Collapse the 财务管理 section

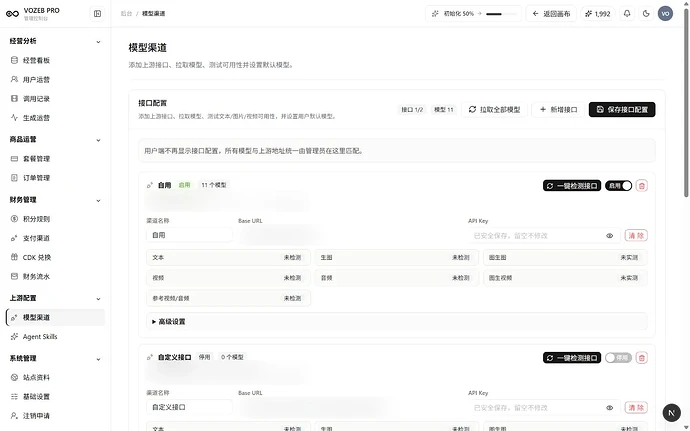click(x=98, y=200)
